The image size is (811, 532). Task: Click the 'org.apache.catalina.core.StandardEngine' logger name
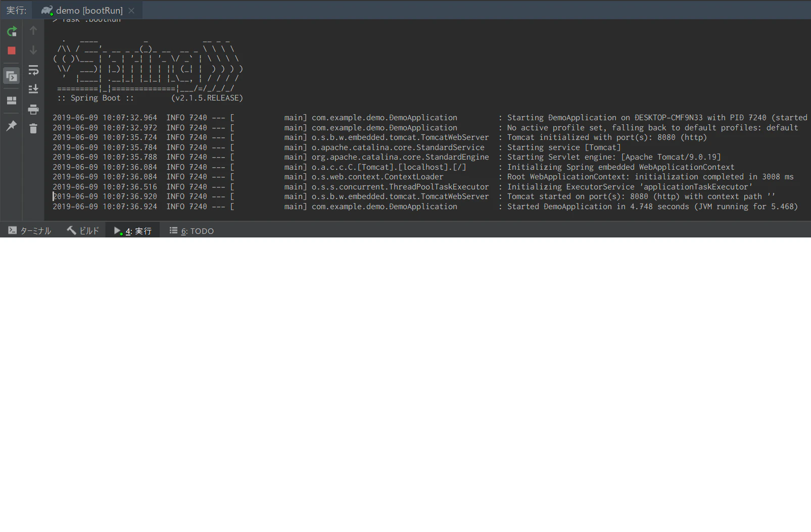[400, 157]
